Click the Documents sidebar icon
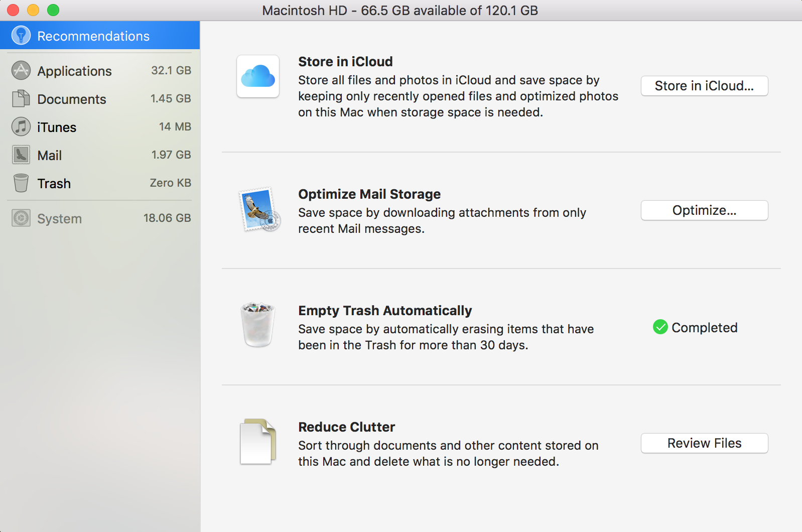The image size is (802, 532). click(x=21, y=98)
